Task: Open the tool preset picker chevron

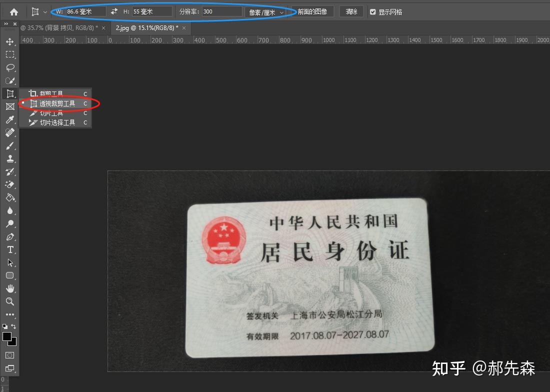Action: [x=45, y=11]
